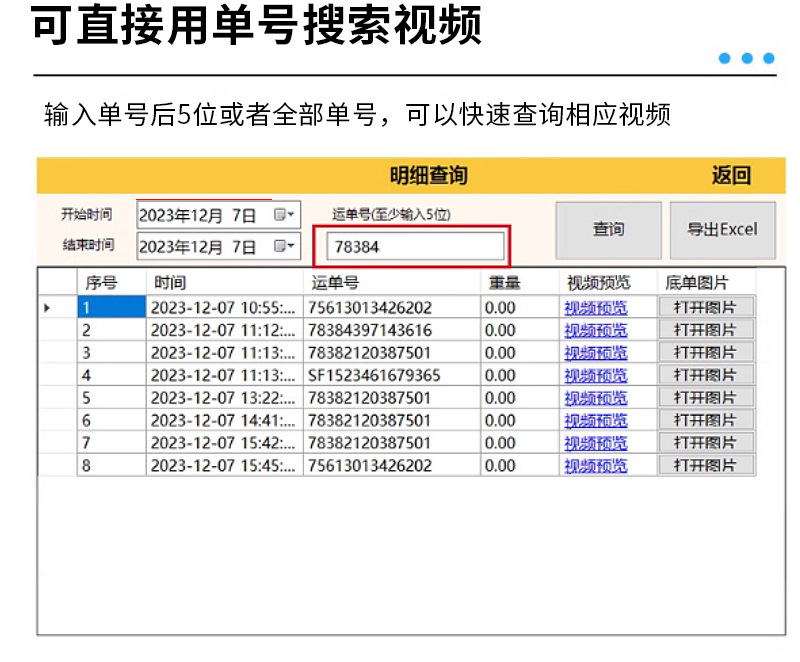Open 视频预览 link for row 2
The image size is (800, 662).
click(x=595, y=330)
